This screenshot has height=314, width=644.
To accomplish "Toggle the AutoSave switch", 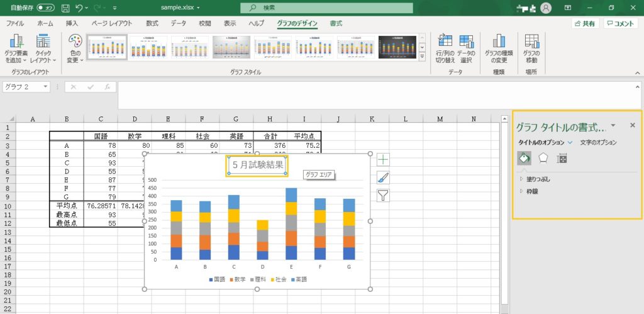I will (x=45, y=8).
